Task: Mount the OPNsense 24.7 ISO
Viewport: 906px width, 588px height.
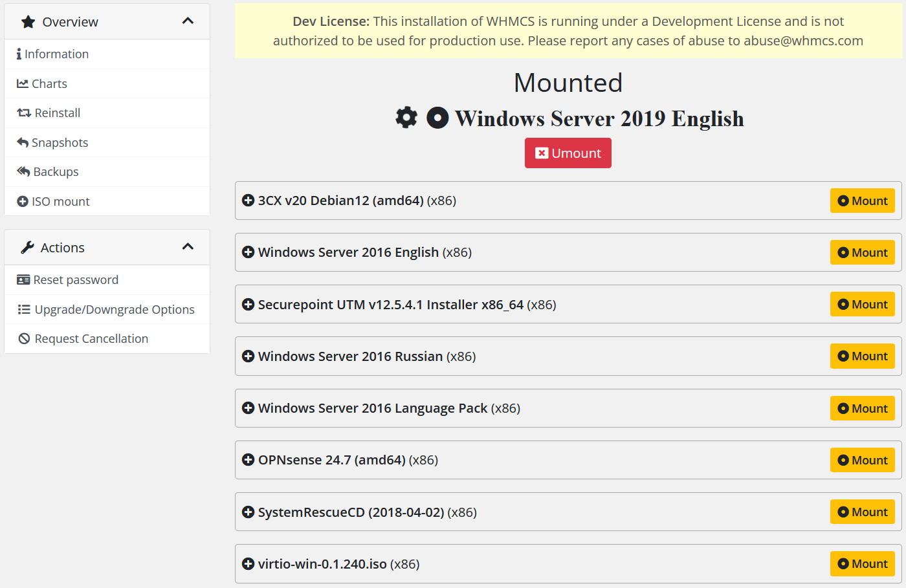Action: click(863, 460)
